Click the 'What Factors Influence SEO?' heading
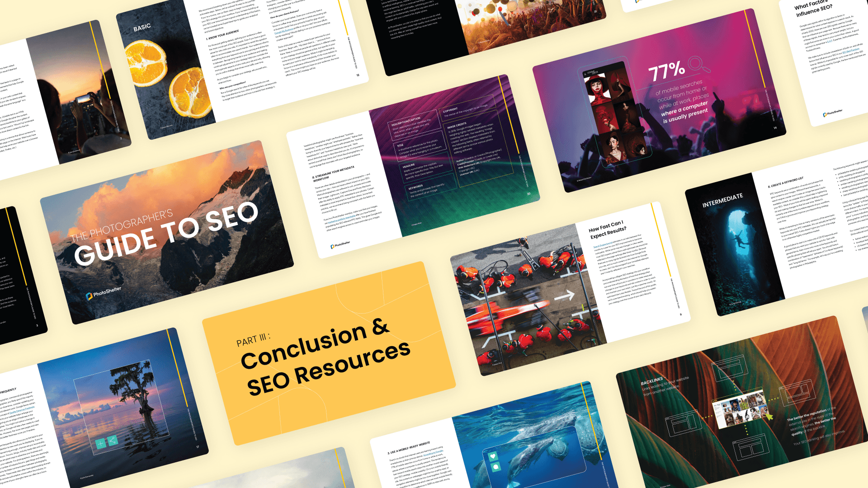868x488 pixels. pos(814,8)
